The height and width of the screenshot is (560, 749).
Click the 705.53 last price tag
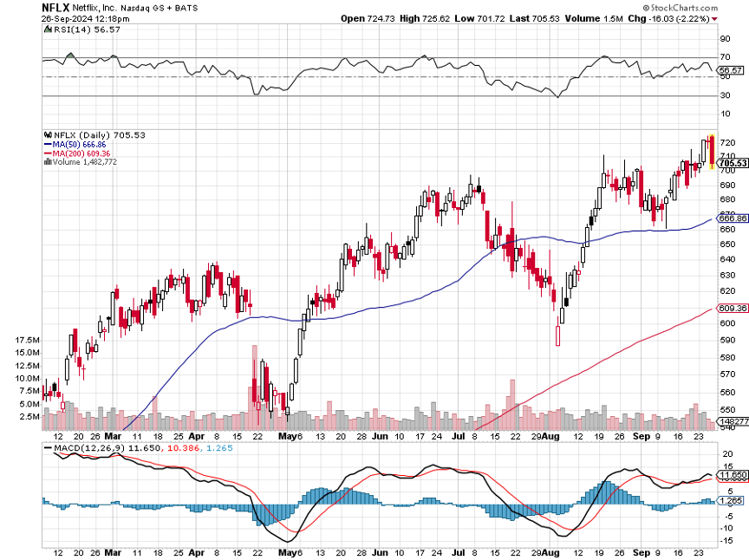733,163
